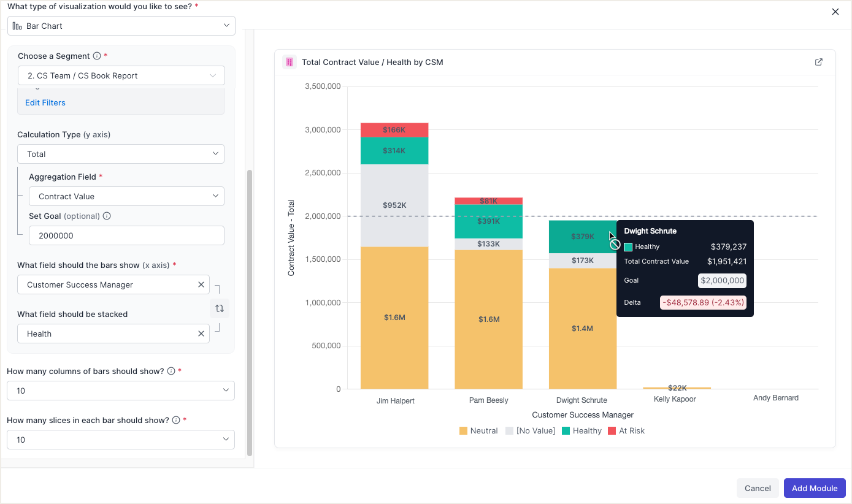852x504 pixels.
Task: Clear the Health stacked field
Action: tap(201, 334)
